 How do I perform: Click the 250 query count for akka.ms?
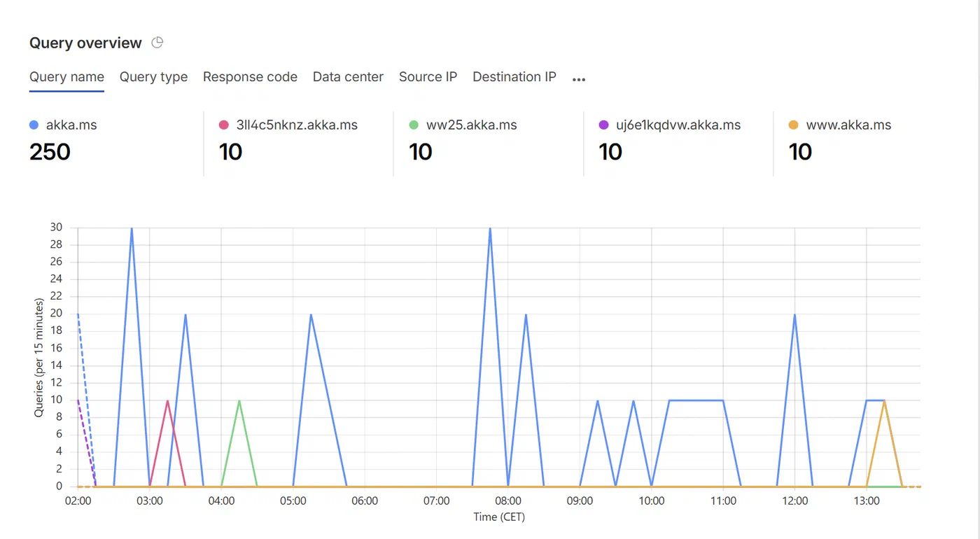[x=50, y=152]
